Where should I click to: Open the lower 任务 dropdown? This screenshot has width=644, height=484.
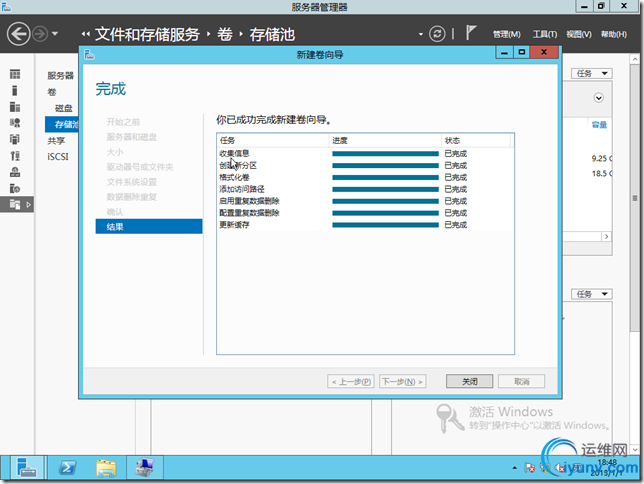point(591,294)
